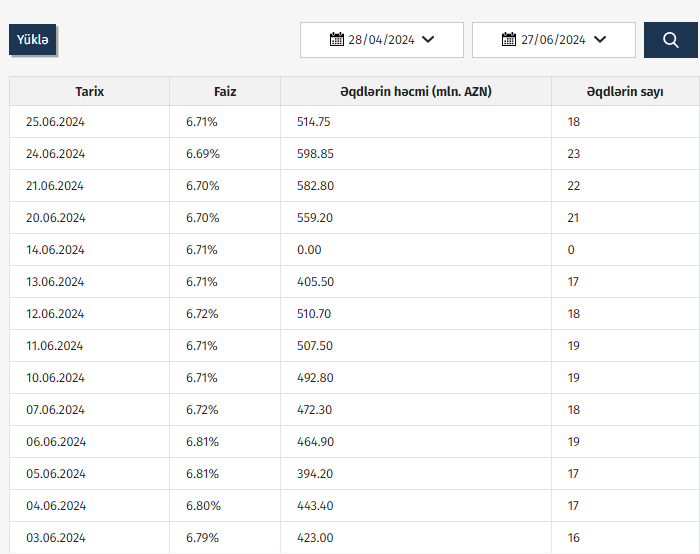
Task: Open the 27/06/2024 end date field
Action: pos(553,40)
